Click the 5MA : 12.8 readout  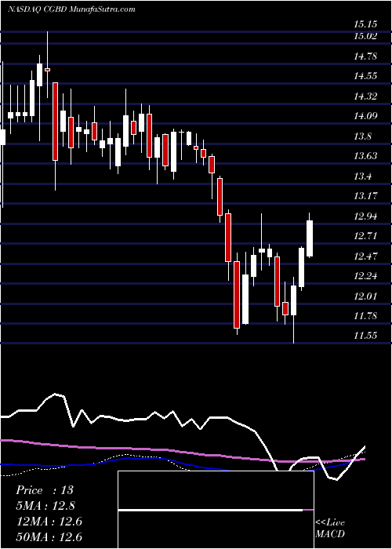click(x=45, y=506)
